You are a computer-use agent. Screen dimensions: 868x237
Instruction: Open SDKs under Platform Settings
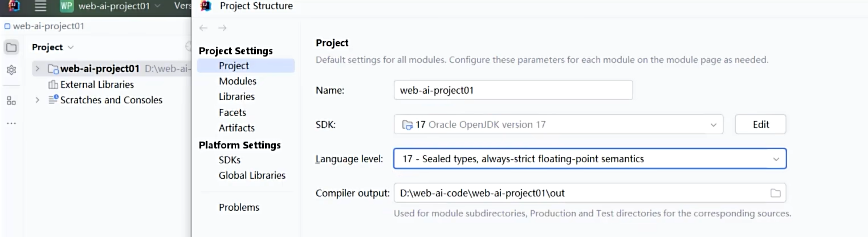[x=230, y=160]
